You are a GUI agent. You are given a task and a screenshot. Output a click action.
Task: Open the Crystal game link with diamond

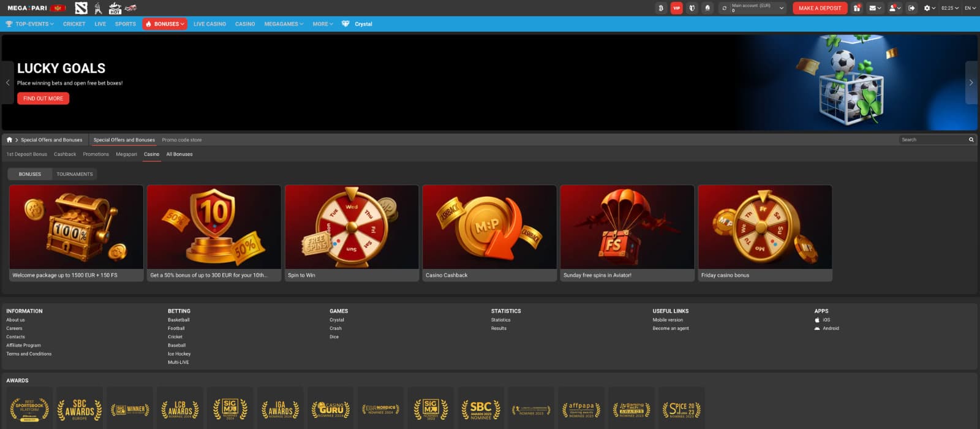coord(357,24)
